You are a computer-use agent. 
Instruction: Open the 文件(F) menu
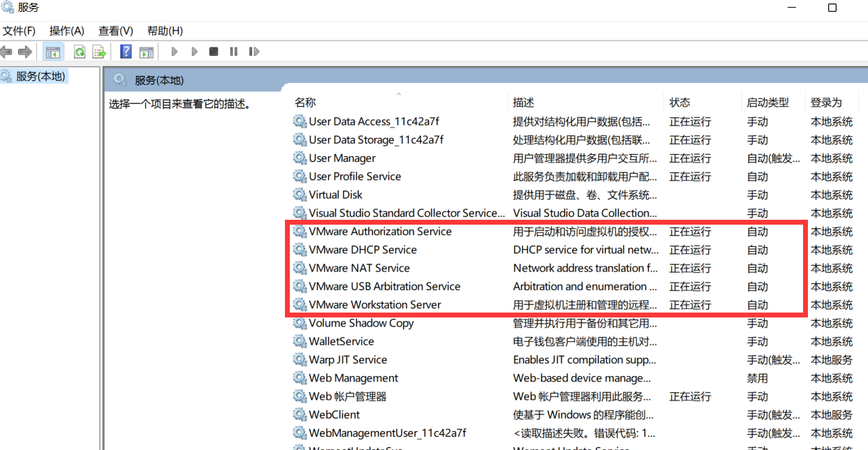tap(19, 31)
